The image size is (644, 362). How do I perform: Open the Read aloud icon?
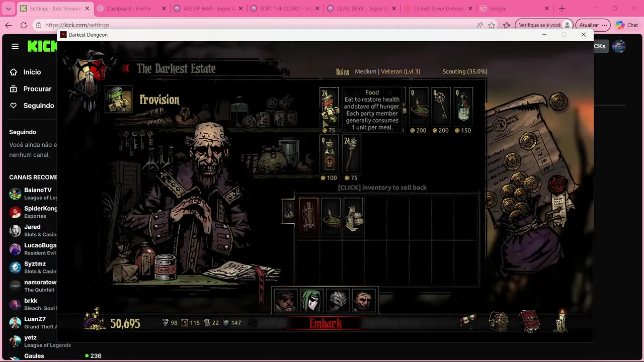pos(479,25)
